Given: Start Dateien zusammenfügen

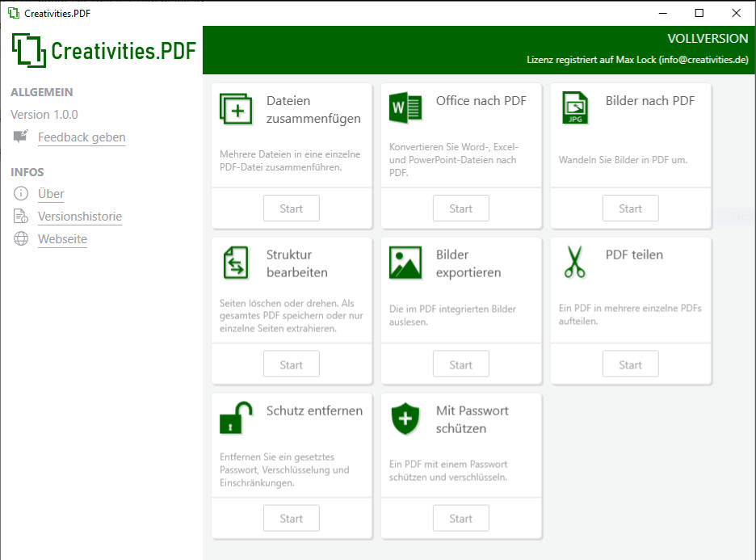Looking at the screenshot, I should pyautogui.click(x=292, y=208).
